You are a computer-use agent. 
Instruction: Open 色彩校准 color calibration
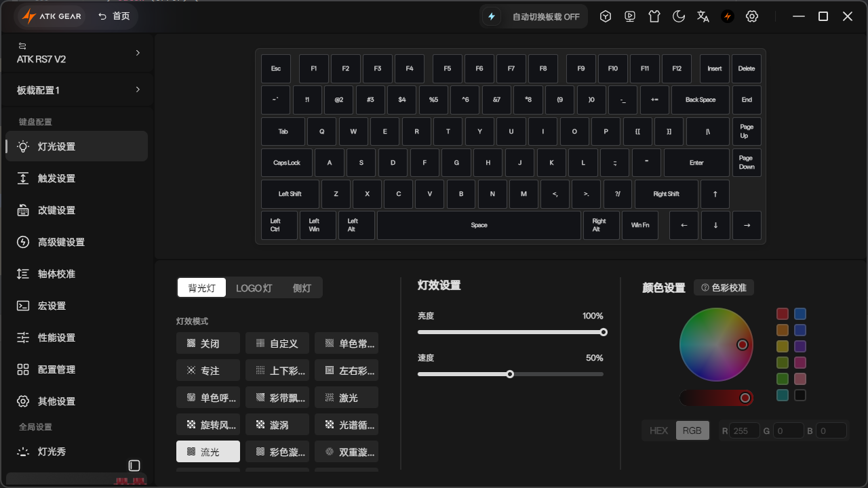[x=724, y=287]
